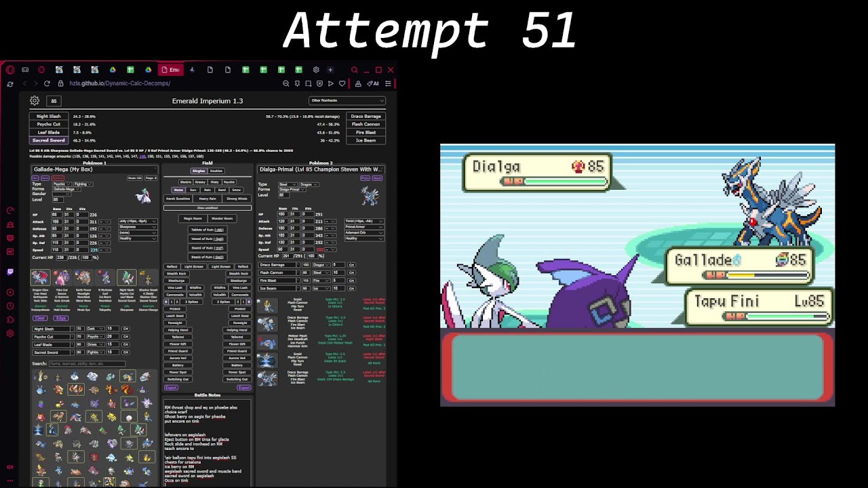The width and height of the screenshot is (868, 488).
Task: Toggle Harsh Sunshine weather
Action: coord(178,199)
